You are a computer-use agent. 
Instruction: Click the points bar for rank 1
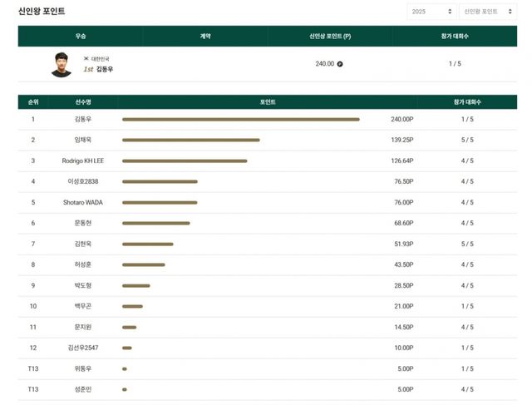240,119
